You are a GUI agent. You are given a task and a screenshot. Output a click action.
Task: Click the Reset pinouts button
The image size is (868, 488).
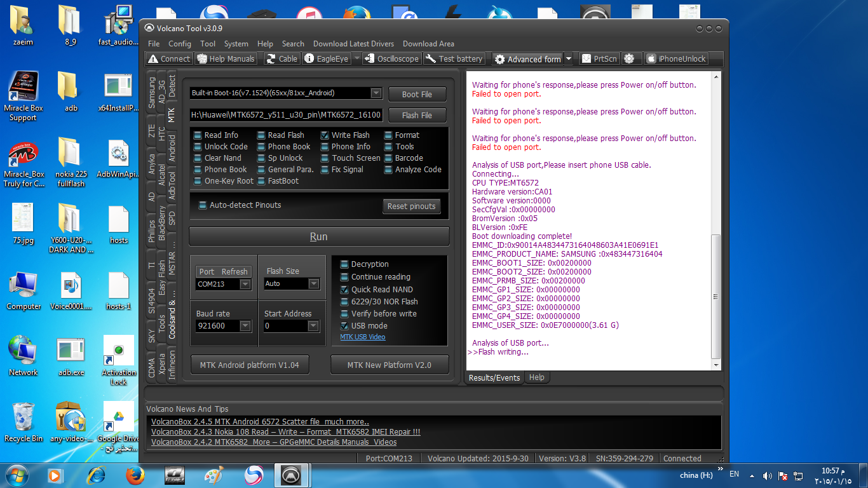click(412, 206)
